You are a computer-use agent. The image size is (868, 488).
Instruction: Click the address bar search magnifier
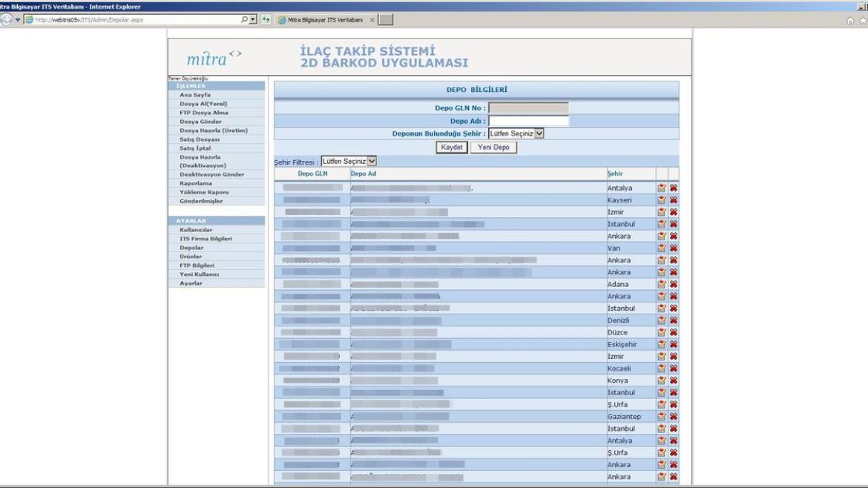coord(244,19)
